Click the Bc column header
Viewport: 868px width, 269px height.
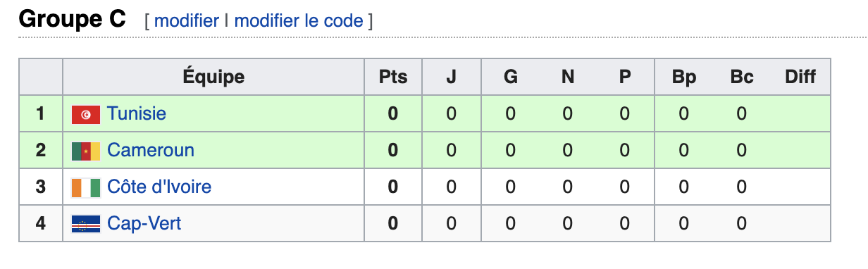[x=742, y=76]
